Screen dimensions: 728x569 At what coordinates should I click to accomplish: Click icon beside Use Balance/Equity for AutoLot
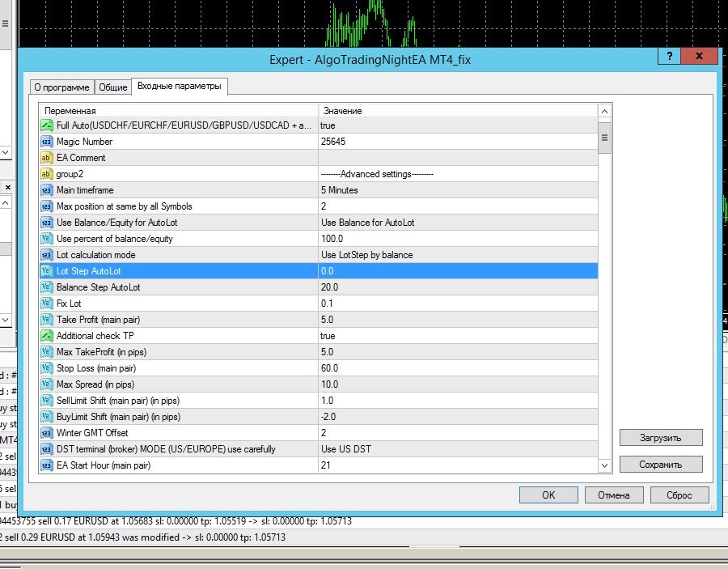(46, 223)
